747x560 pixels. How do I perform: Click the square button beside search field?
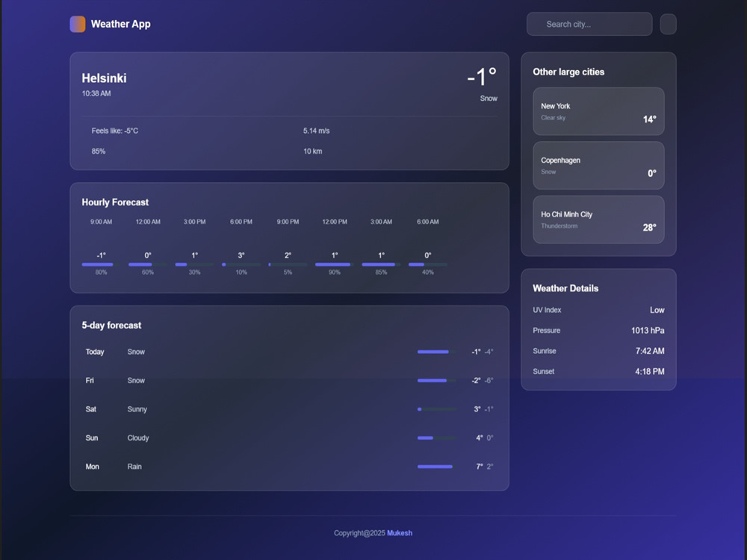668,25
